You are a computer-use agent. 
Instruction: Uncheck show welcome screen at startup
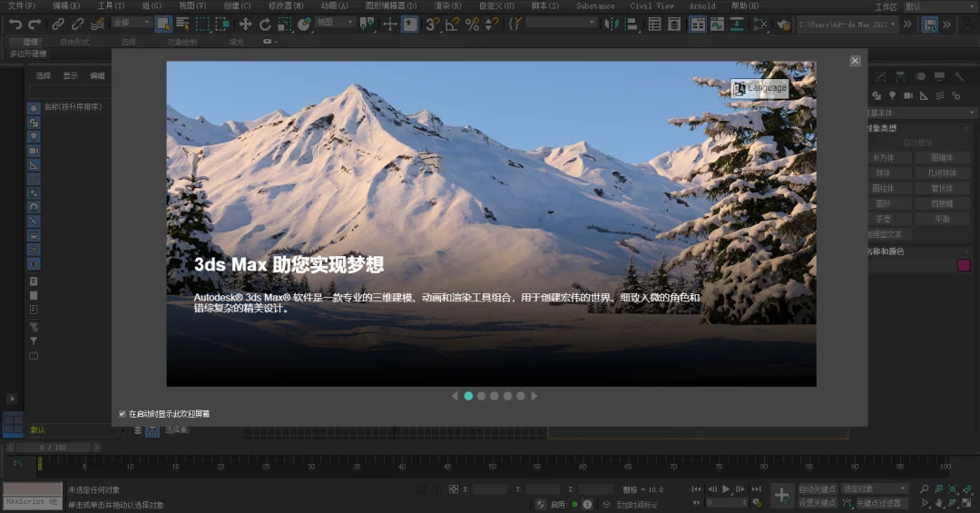[x=122, y=414]
